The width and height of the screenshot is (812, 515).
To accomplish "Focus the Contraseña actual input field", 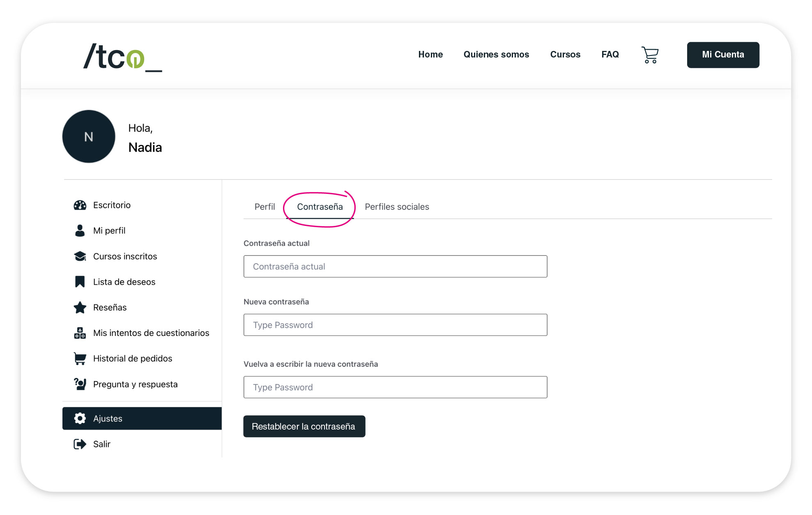I will [x=395, y=267].
